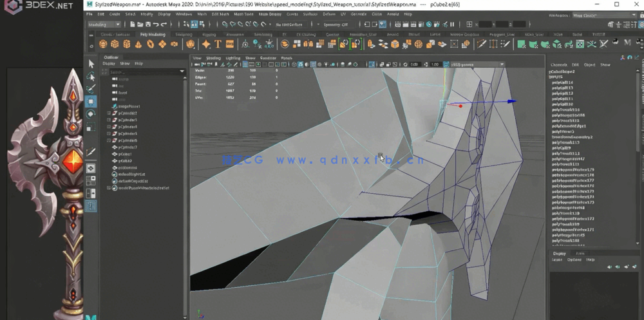The image size is (644, 320).
Task: Click the Symmetry: Off button
Action: (335, 24)
